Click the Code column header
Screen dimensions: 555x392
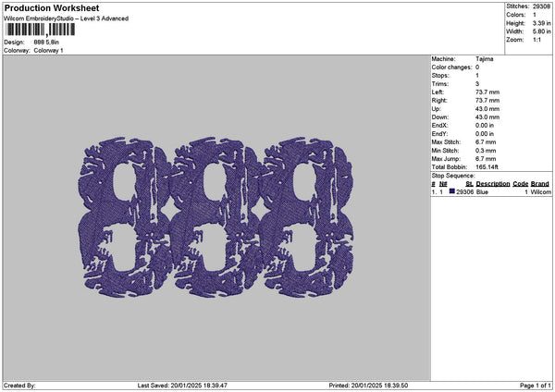(521, 184)
